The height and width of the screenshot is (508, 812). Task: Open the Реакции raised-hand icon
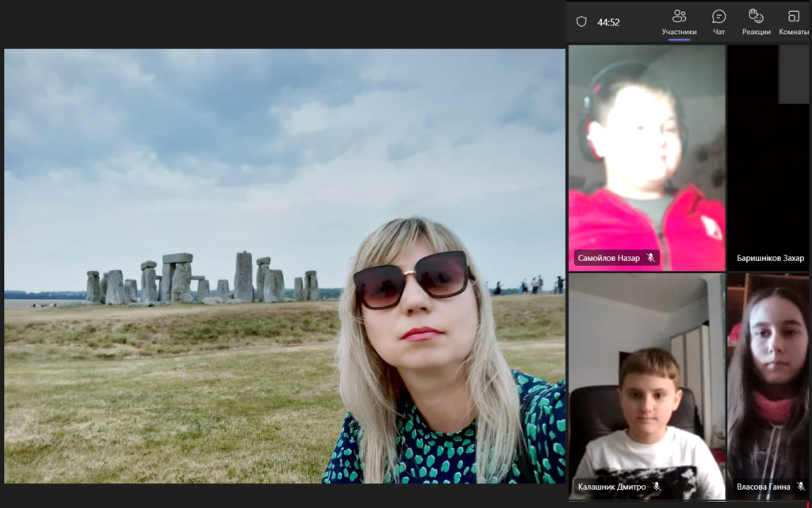tap(755, 15)
